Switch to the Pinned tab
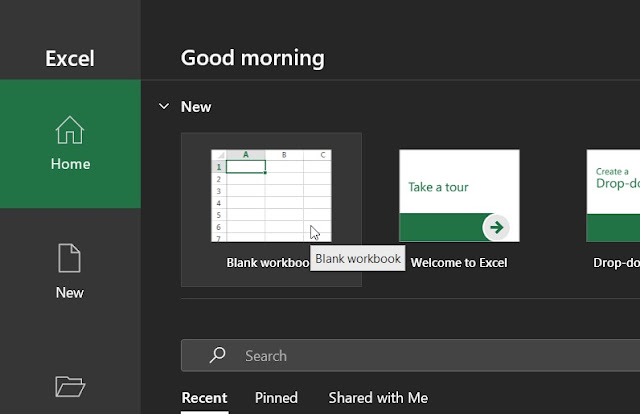The image size is (640, 414). coord(276,398)
